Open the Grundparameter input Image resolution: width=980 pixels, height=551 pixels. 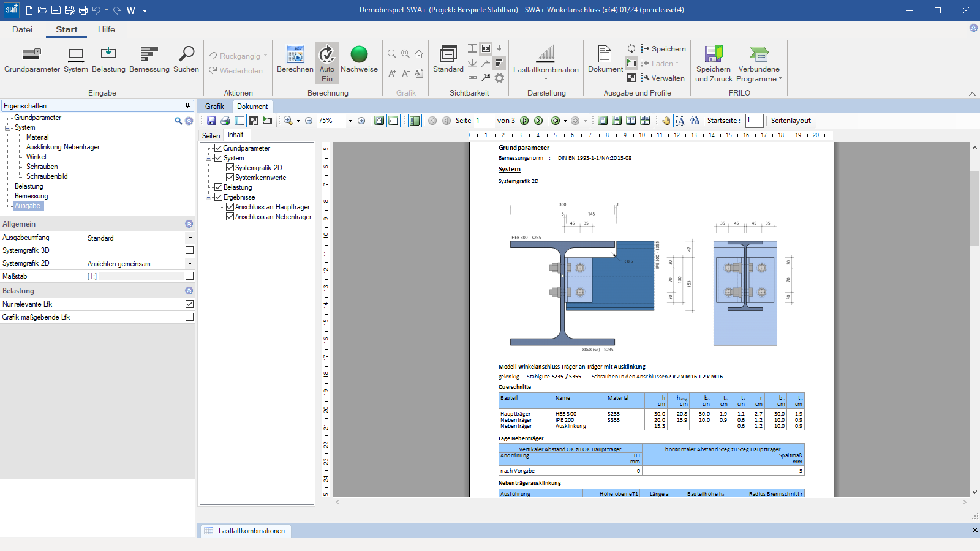[x=32, y=60]
